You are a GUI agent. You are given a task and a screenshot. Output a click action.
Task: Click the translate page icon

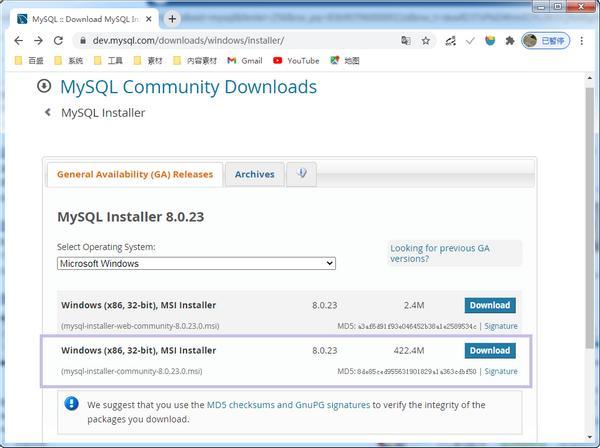[406, 41]
